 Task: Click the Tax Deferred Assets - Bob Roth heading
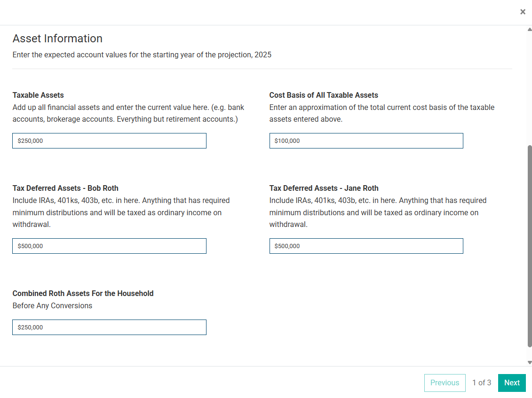pyautogui.click(x=65, y=188)
